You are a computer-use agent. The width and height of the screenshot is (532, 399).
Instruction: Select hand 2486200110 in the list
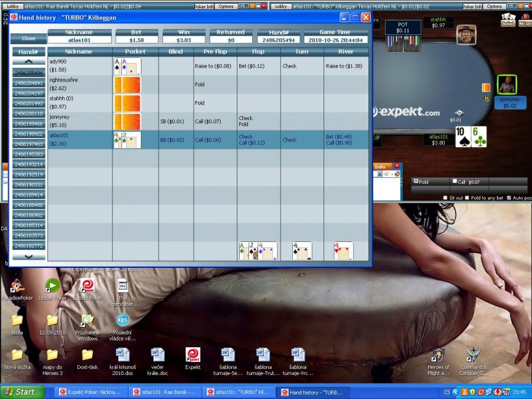(x=29, y=113)
